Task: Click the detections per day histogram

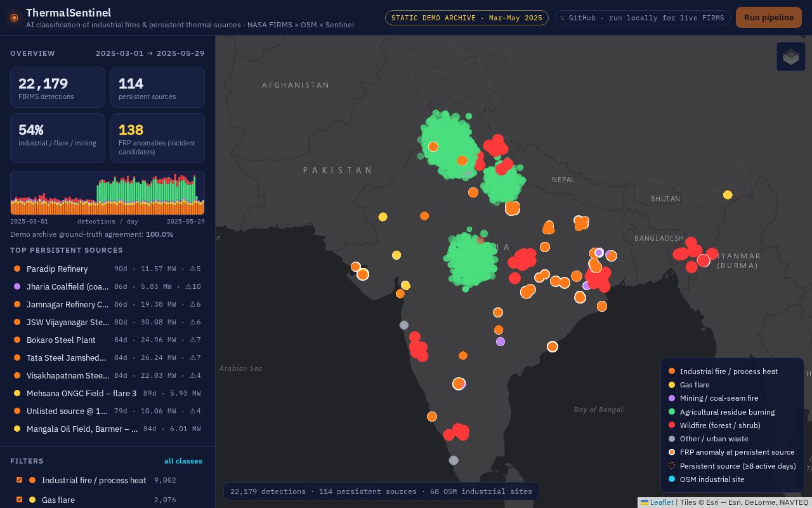Action: (x=107, y=193)
